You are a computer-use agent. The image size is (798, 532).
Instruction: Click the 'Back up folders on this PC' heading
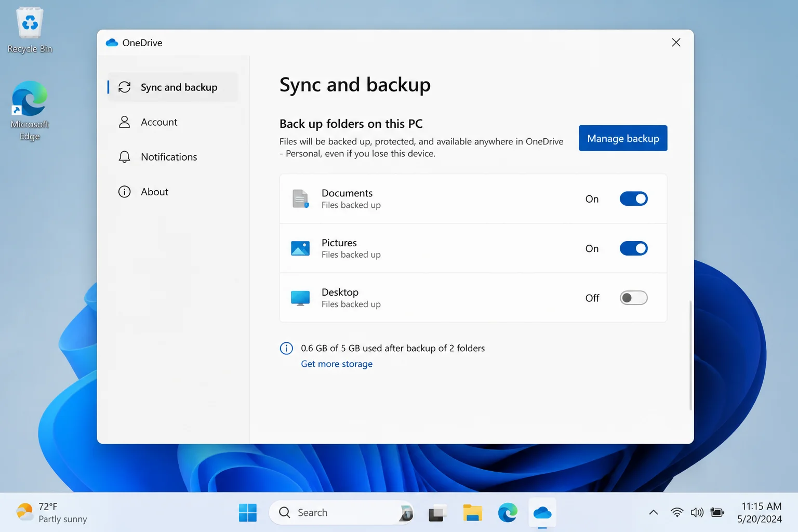351,124
